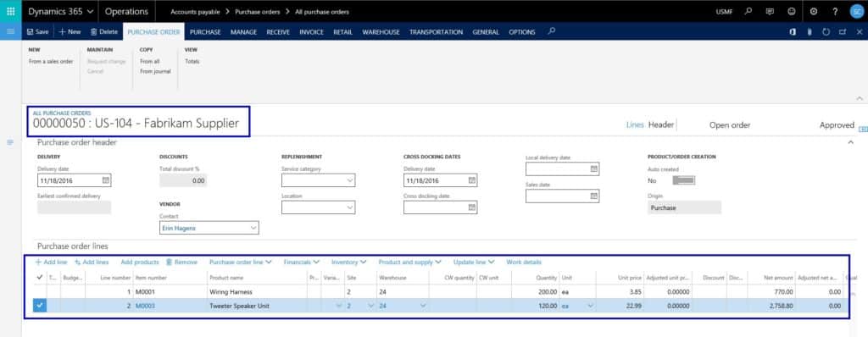Click the Office app icon in action bar
868x337 pixels.
tap(793, 32)
